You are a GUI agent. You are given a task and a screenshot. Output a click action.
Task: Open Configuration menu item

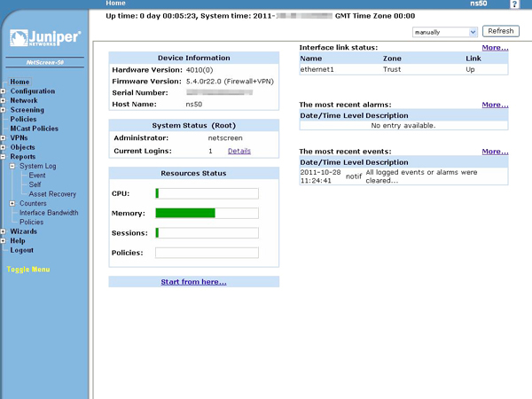tap(33, 91)
